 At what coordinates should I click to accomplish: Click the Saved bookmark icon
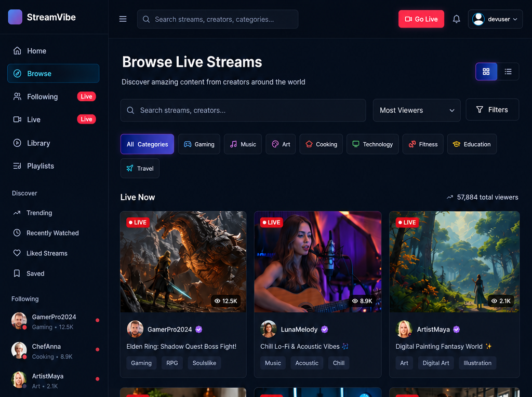(17, 273)
